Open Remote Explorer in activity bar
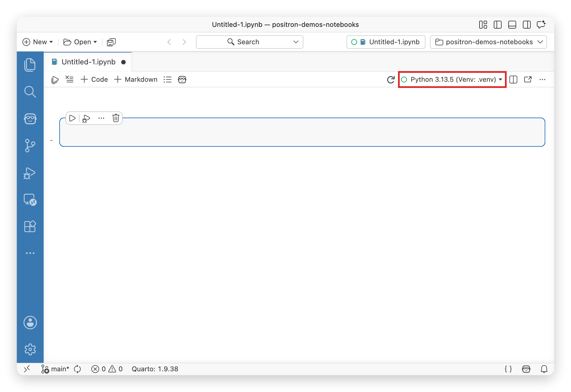Viewport: 571px width, 392px height. coord(30,200)
